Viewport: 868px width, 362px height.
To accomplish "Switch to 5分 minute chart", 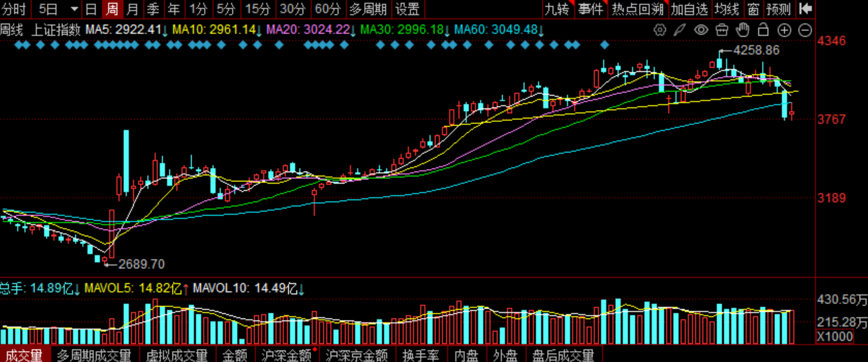I will point(226,9).
